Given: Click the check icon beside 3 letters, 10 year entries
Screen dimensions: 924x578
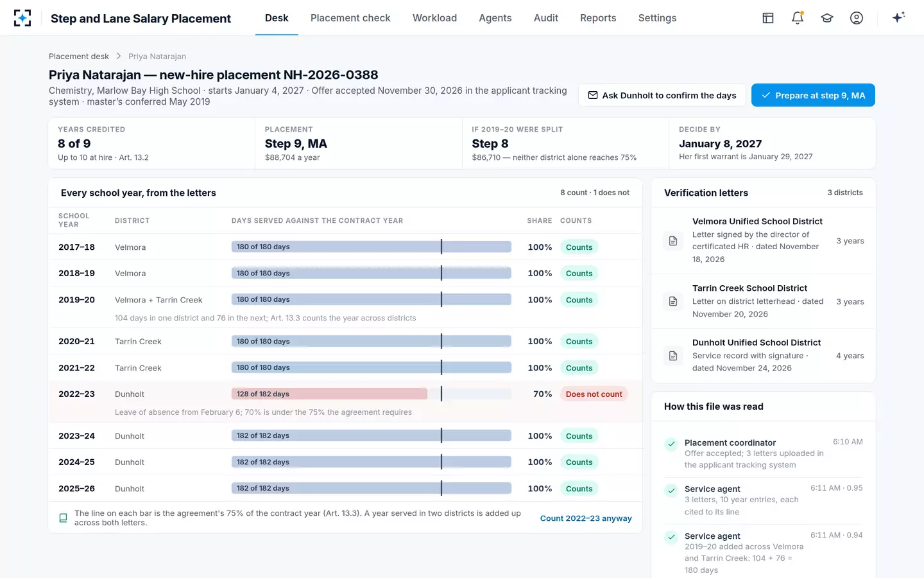Looking at the screenshot, I should point(671,491).
